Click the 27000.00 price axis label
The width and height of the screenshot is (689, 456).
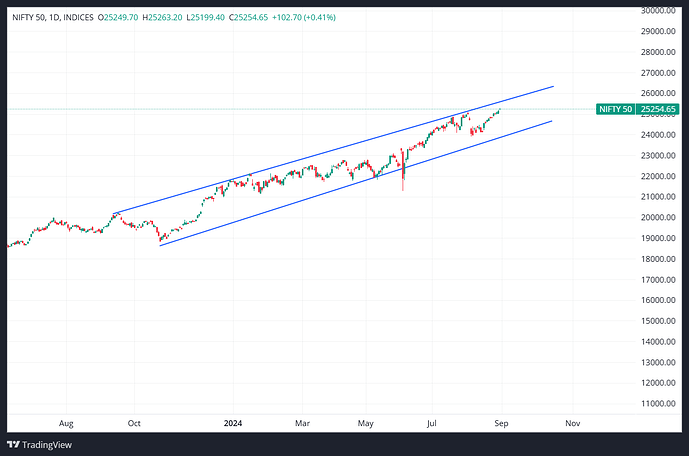tap(658, 72)
